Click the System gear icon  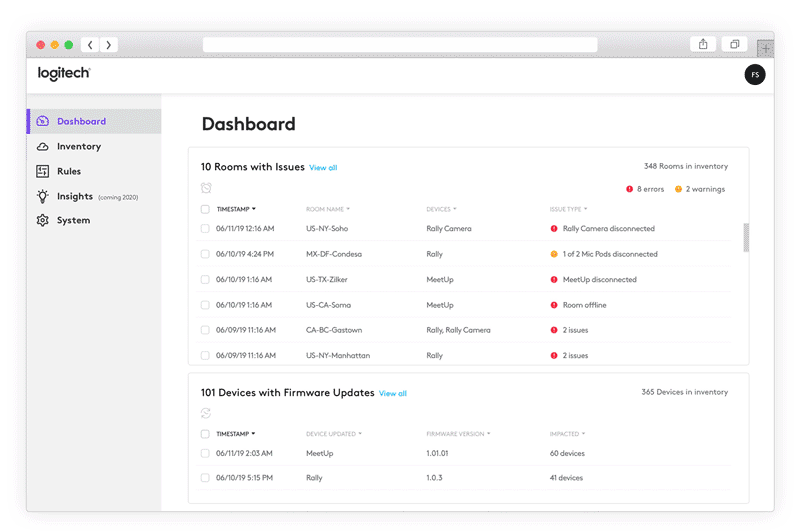tap(43, 220)
